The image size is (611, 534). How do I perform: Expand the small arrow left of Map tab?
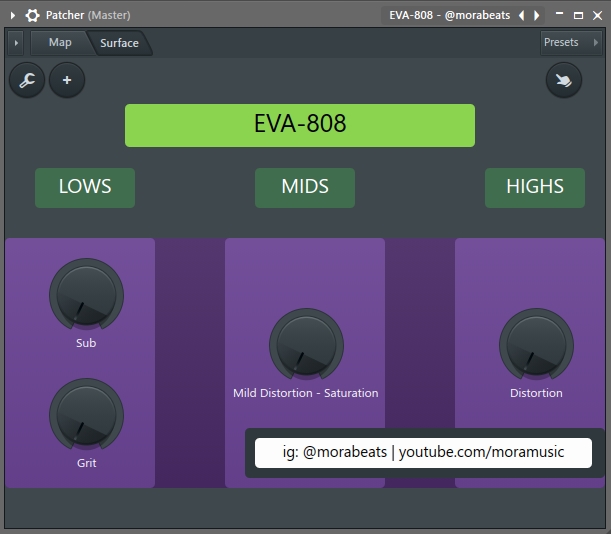[15, 43]
